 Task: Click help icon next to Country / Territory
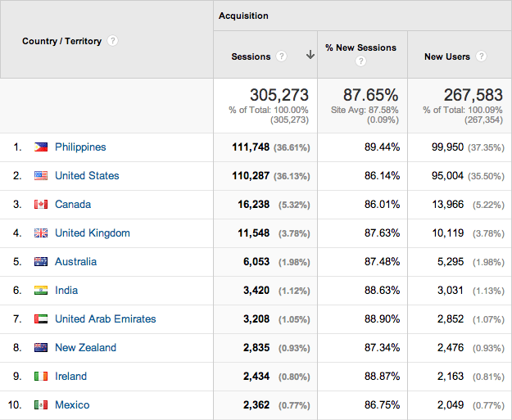point(113,41)
